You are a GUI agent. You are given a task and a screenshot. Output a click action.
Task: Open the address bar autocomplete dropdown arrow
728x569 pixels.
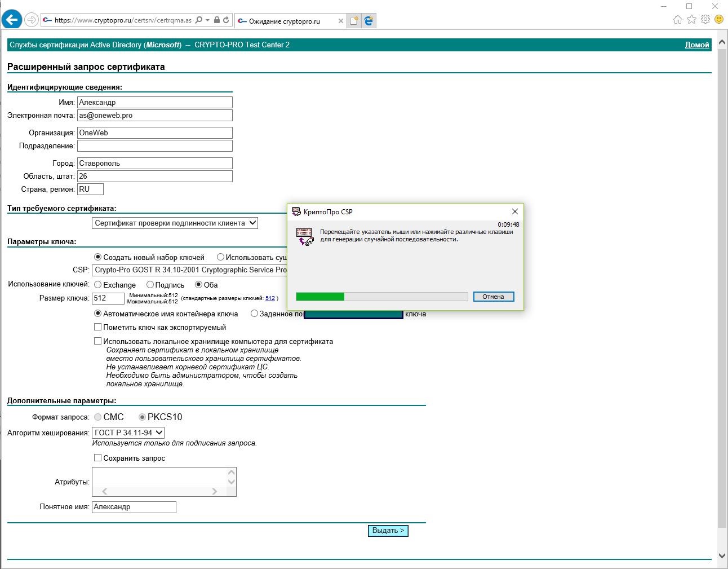click(x=207, y=20)
